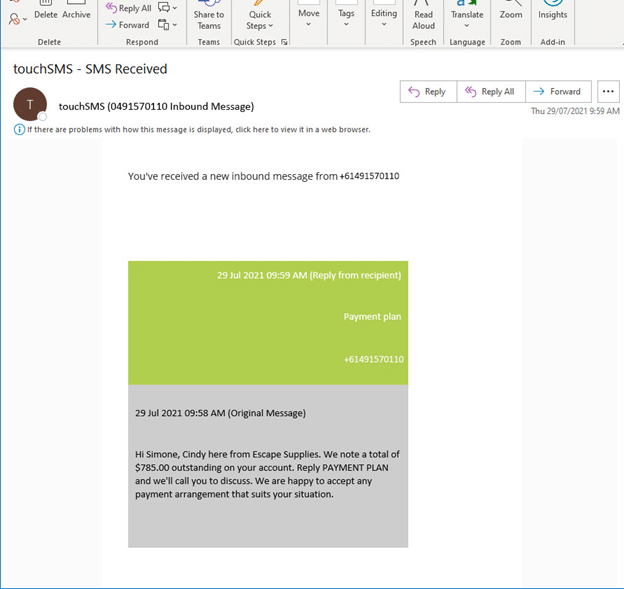The width and height of the screenshot is (624, 589).
Task: Click the Delete button in the ribbon
Action: tap(46, 14)
